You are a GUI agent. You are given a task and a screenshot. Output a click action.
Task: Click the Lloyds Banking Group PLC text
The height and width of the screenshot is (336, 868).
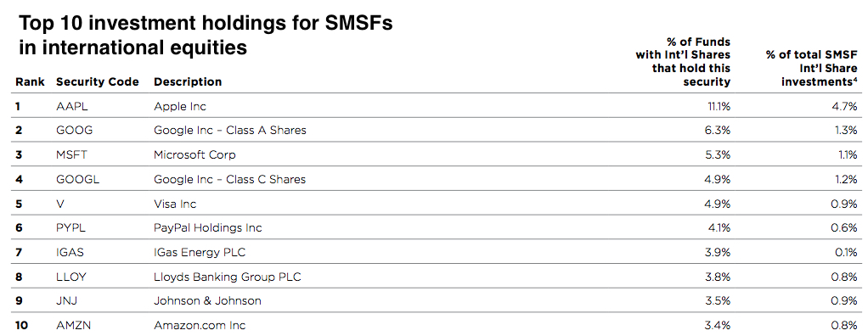tap(228, 277)
